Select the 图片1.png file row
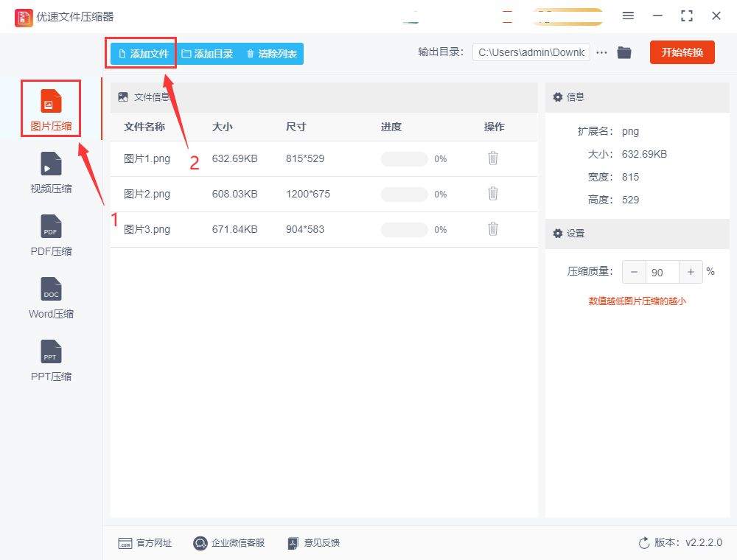Viewport: 737px width, 560px height. 324,159
